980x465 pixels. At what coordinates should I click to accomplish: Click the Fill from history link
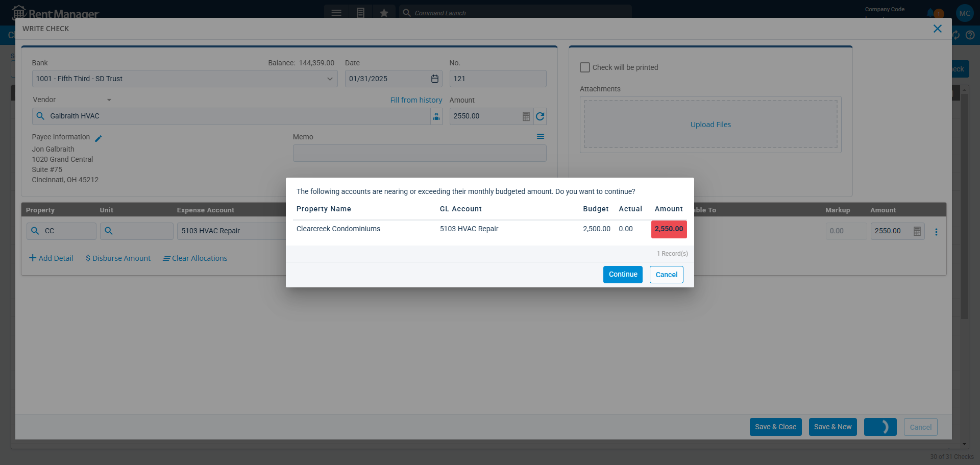point(416,100)
